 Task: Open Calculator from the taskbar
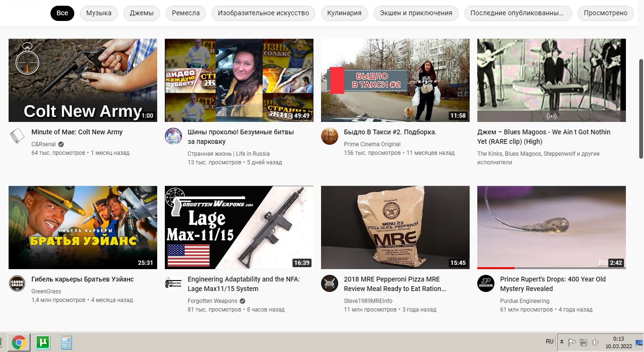pyautogui.click(x=66, y=342)
